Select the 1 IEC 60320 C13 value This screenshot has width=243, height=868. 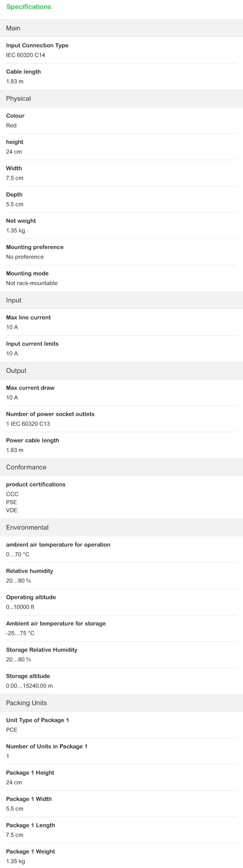pos(28,424)
